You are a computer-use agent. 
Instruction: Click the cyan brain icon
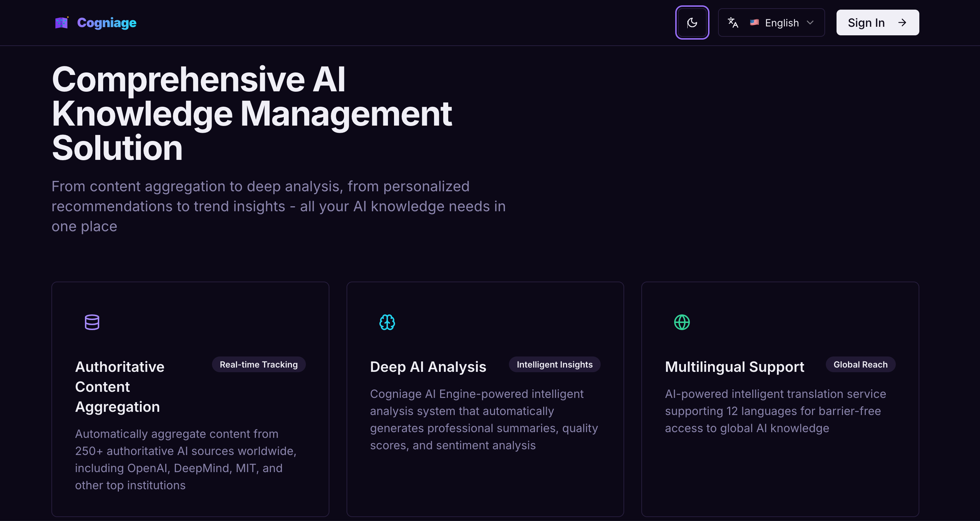pyautogui.click(x=387, y=322)
